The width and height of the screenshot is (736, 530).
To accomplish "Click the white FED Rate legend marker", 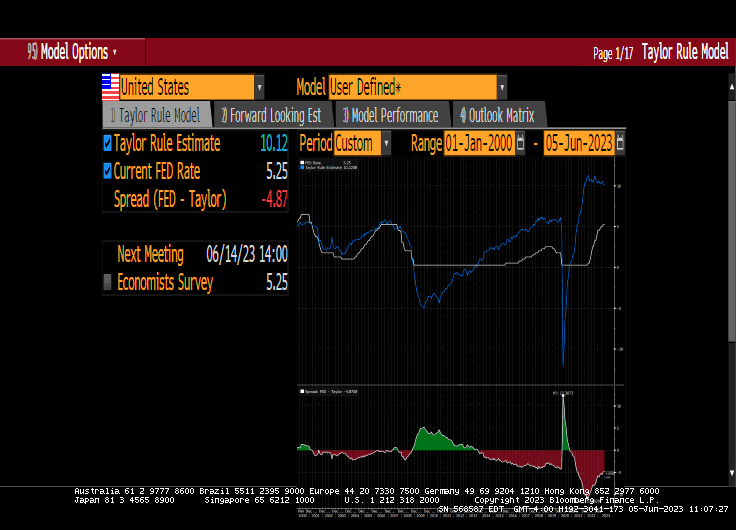I will [303, 161].
